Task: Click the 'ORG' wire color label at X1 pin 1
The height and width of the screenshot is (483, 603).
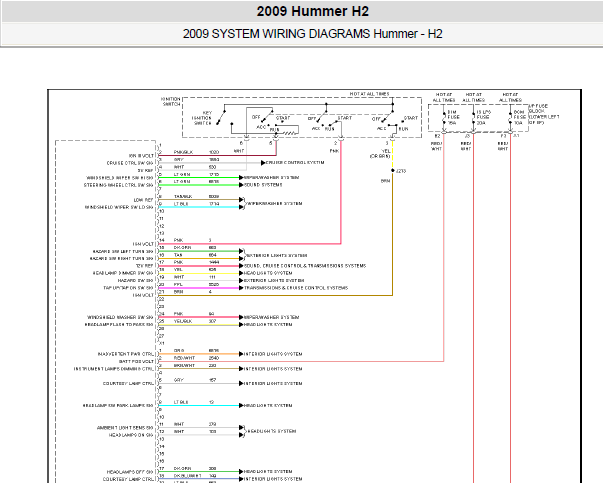Action: (x=179, y=351)
